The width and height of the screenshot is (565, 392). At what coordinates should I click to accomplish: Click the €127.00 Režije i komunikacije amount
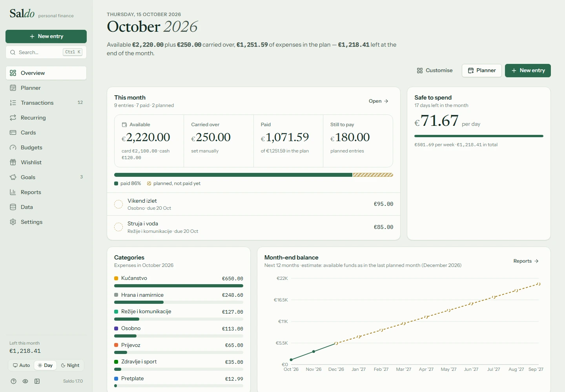[233, 312]
